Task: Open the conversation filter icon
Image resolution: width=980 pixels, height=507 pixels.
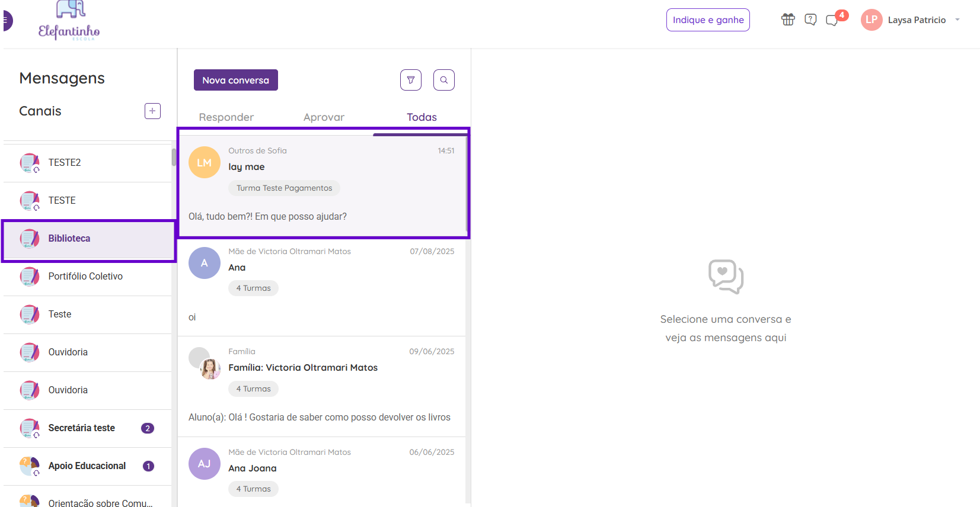Action: pos(411,80)
